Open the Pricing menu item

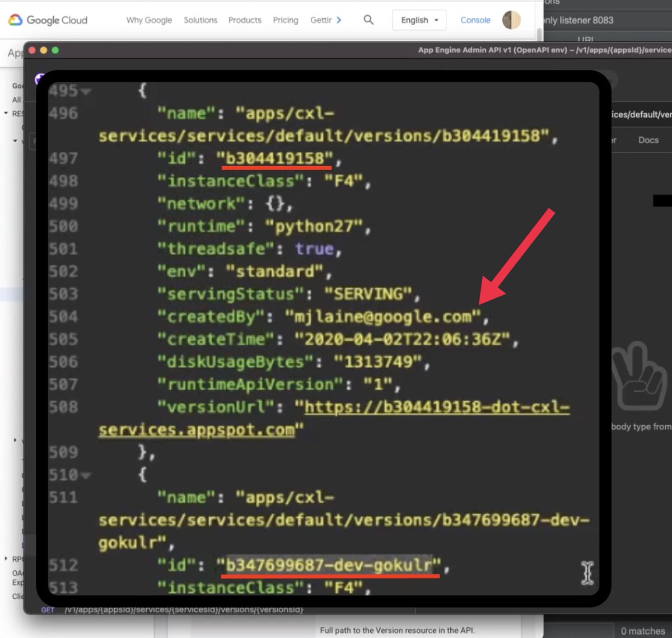coord(286,20)
